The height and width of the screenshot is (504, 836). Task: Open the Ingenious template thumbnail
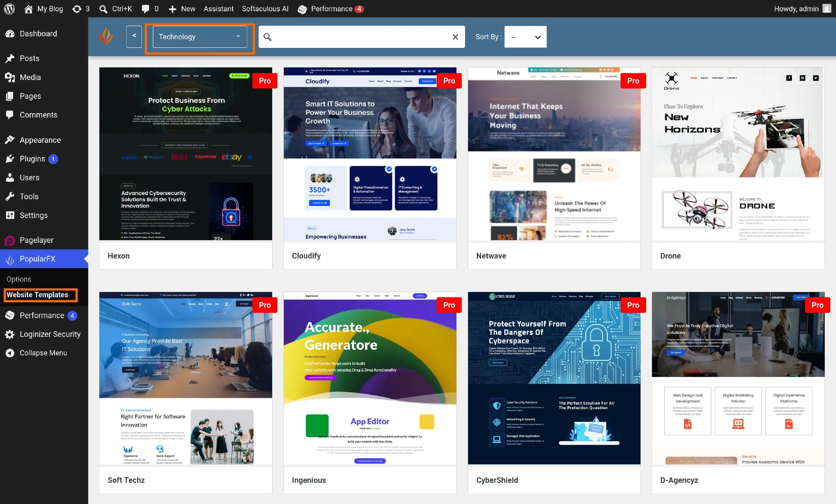tap(370, 378)
